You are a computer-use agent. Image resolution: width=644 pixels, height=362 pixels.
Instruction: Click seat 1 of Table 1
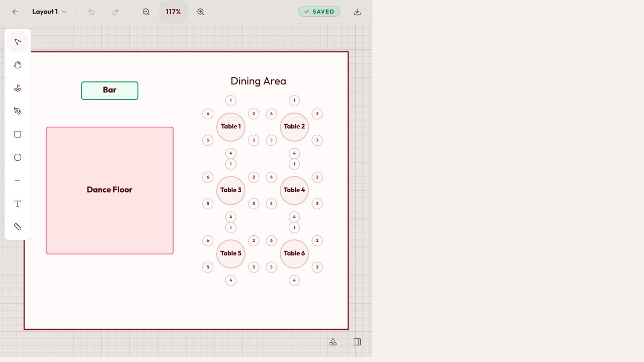[x=231, y=101]
